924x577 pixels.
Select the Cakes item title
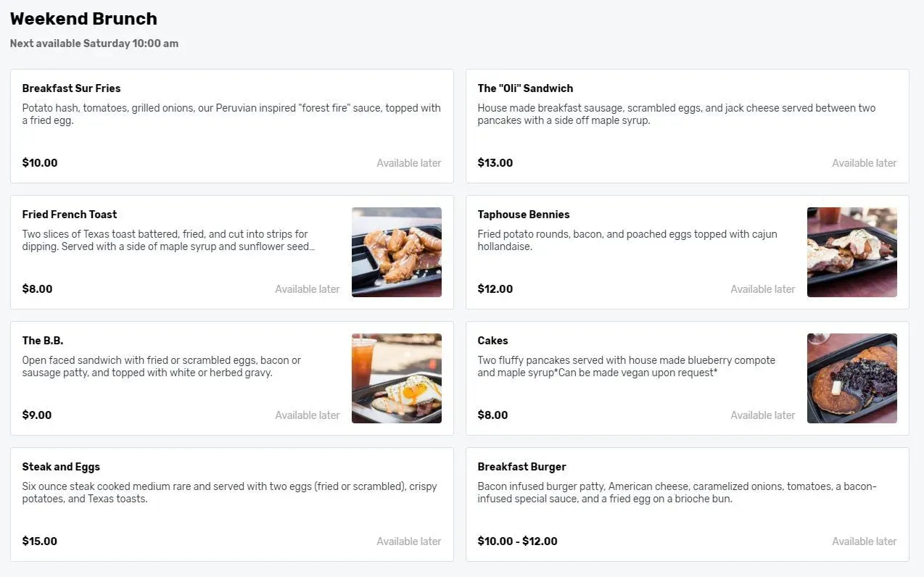pos(492,341)
